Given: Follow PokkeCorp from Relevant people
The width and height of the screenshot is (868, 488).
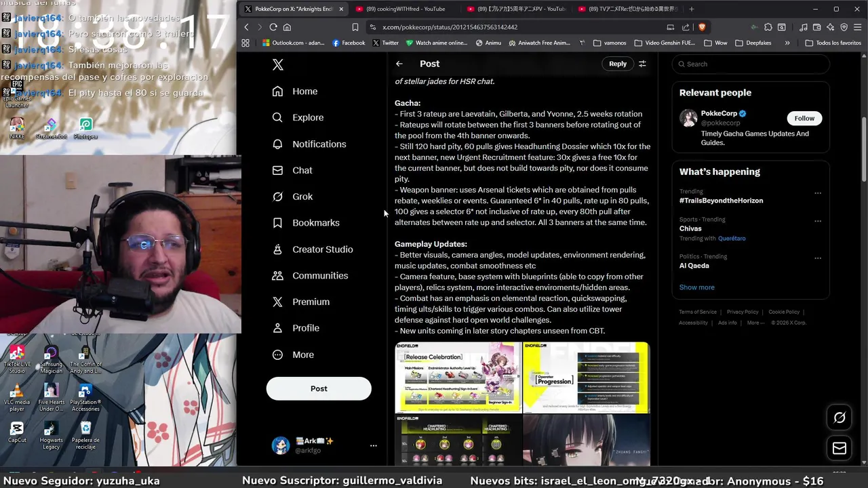Looking at the screenshot, I should [x=804, y=118].
